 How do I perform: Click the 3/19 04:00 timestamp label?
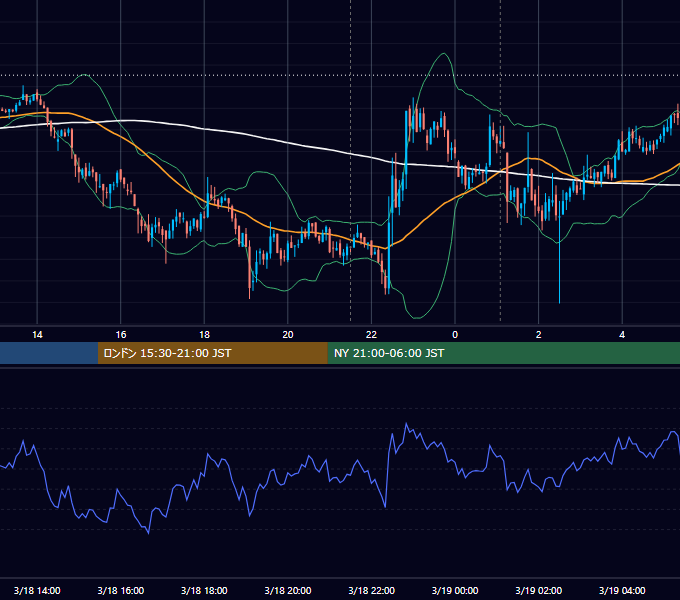[622, 590]
